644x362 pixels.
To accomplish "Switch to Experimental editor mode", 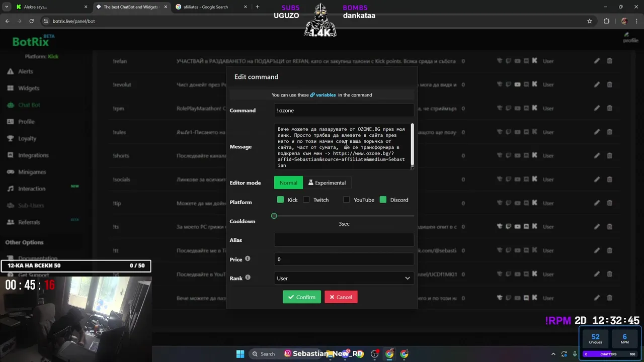I will [327, 183].
